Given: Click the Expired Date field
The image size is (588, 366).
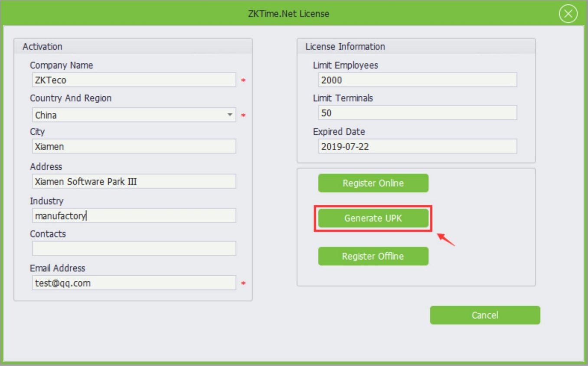Looking at the screenshot, I should coord(417,146).
